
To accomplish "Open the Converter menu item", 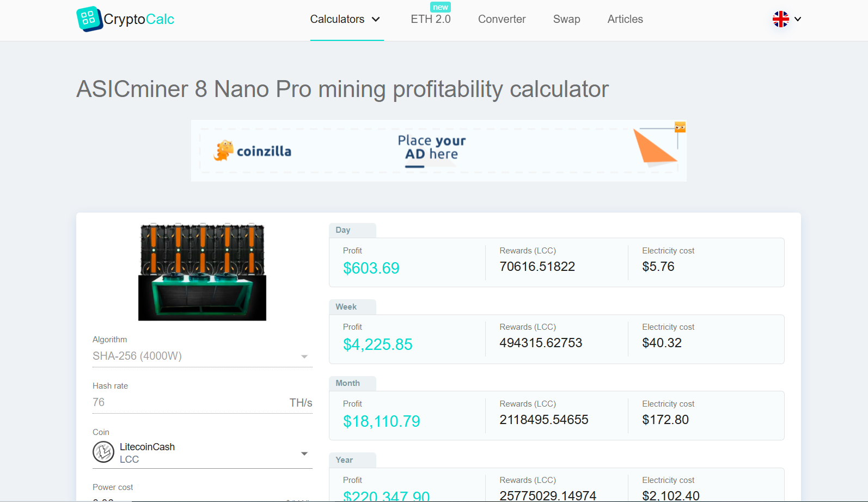I will [x=502, y=20].
